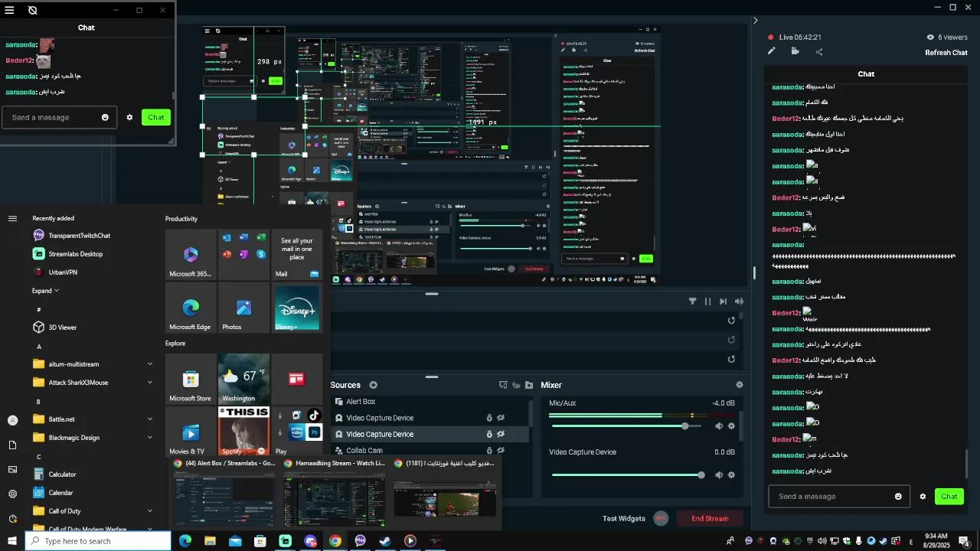The image size is (980, 551).
Task: Open the Microsoft Store tile
Action: (x=191, y=379)
